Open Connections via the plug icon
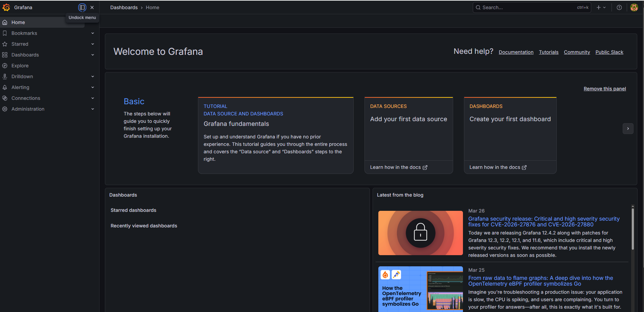This screenshot has width=644, height=312. tap(5, 98)
